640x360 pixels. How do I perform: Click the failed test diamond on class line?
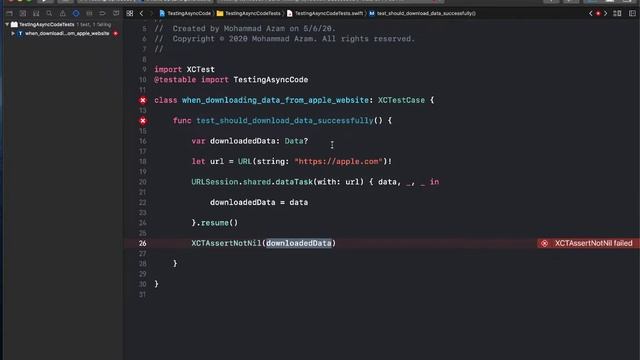[x=143, y=100]
